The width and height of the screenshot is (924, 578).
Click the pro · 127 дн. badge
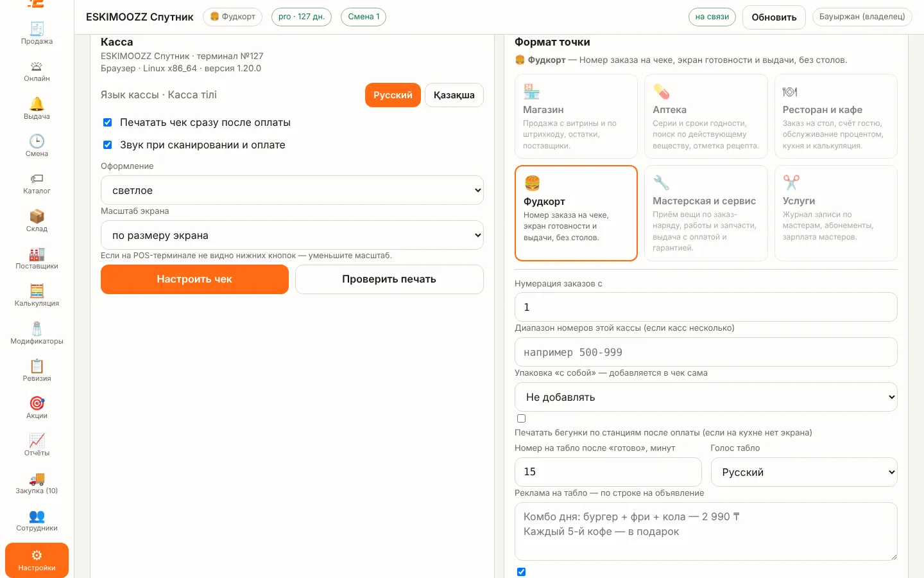(302, 17)
